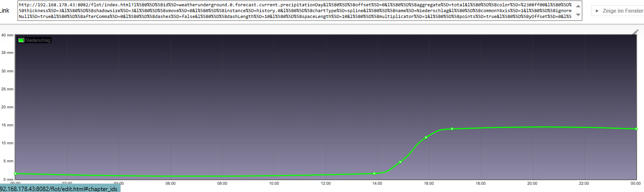The width and height of the screenshot is (644, 192).
Task: Click the edit.html#chapter_ids status URL
Action: point(59,189)
